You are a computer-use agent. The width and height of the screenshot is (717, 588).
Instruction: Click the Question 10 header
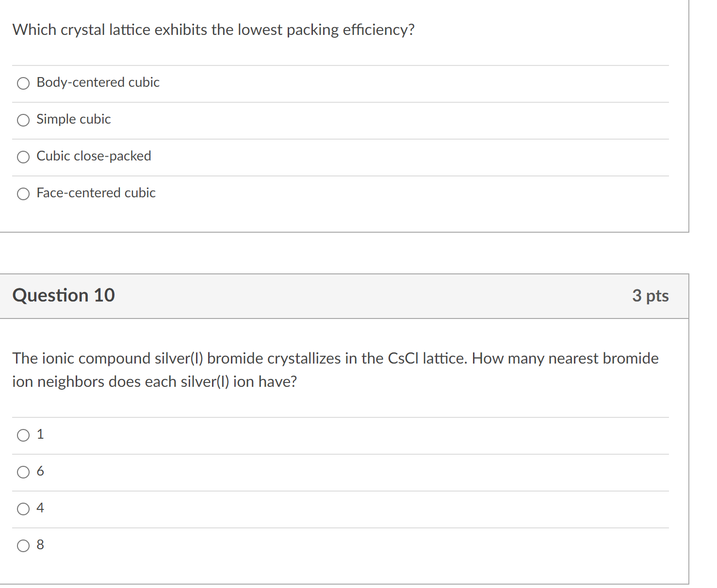tap(64, 295)
